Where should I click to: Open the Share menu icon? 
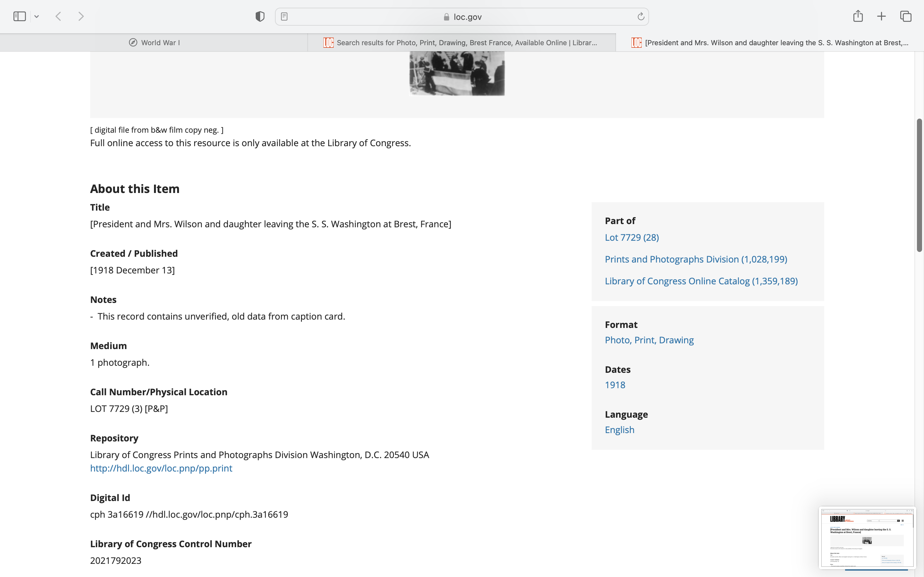[858, 16]
